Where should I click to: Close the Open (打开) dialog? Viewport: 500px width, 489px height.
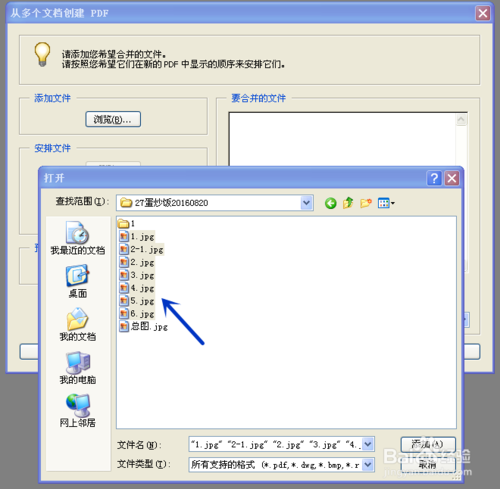click(452, 178)
